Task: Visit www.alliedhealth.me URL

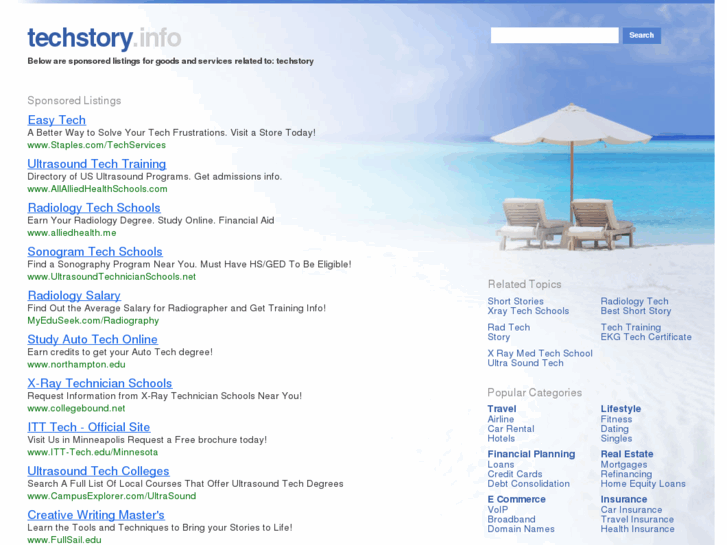Action: point(72,233)
